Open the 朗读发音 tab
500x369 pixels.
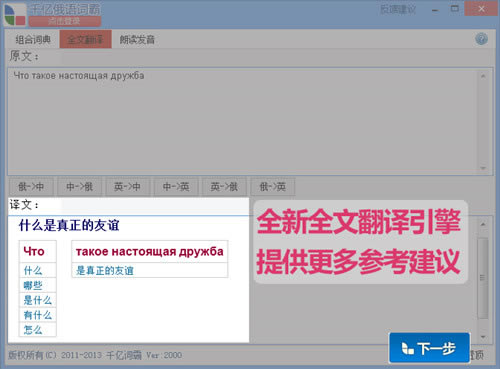(137, 40)
